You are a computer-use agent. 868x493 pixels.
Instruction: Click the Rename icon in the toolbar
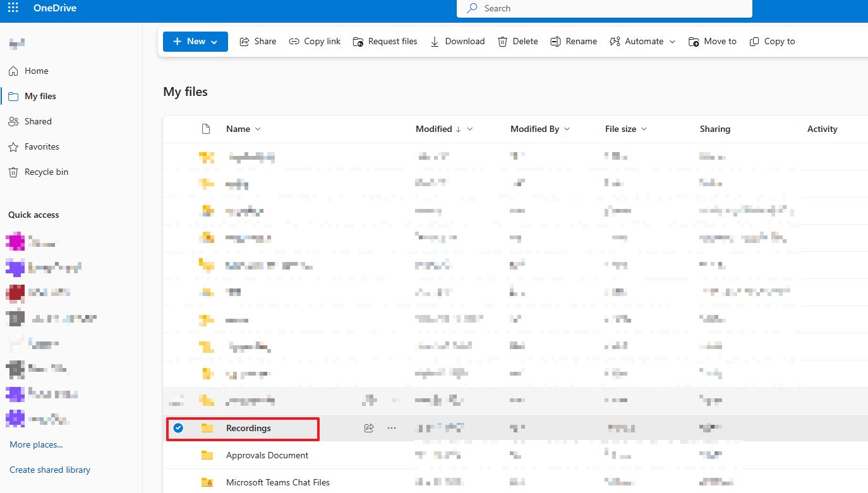coord(555,41)
